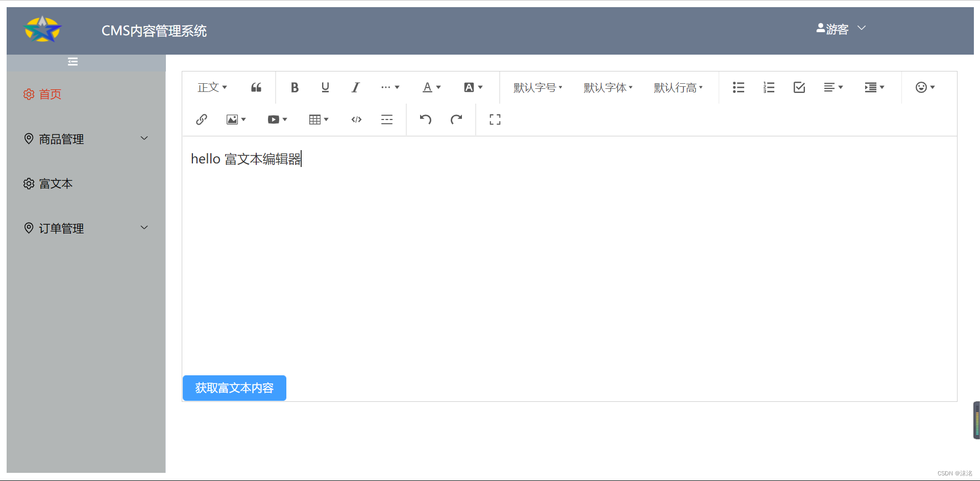Open the 正文 paragraph style dropdown
This screenshot has width=980, height=481.
212,87
